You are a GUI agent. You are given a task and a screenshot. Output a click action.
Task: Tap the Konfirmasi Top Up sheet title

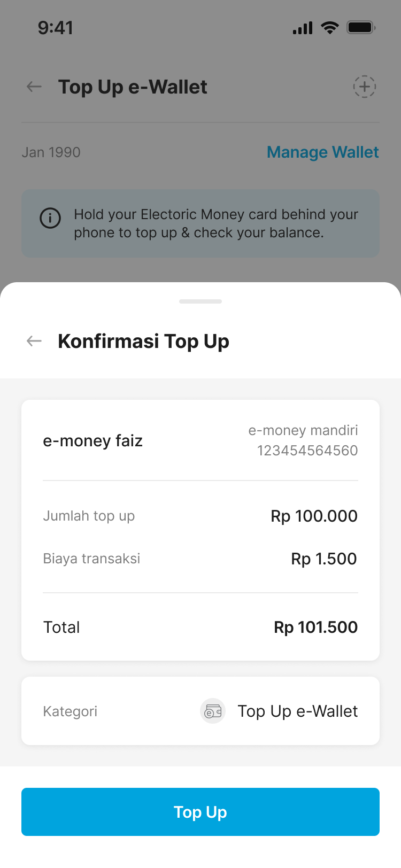[143, 341]
